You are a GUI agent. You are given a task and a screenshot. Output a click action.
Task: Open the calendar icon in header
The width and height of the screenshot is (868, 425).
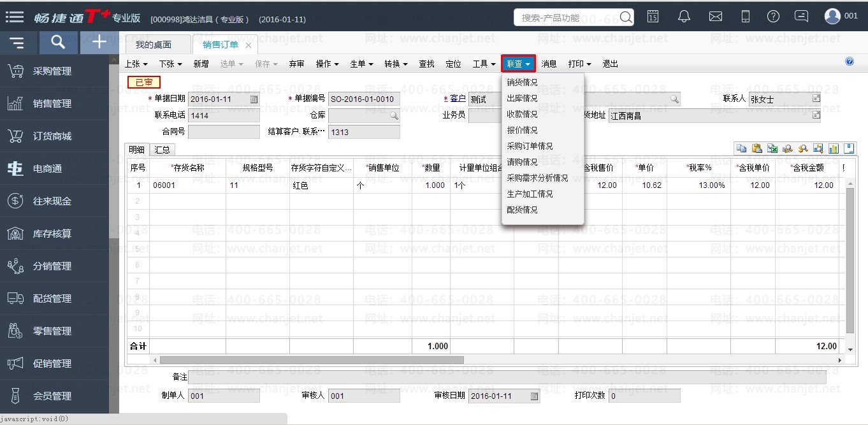[x=653, y=17]
